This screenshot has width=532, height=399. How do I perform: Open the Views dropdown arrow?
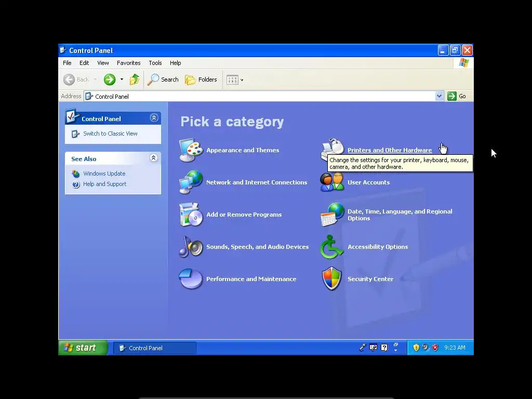pos(242,81)
